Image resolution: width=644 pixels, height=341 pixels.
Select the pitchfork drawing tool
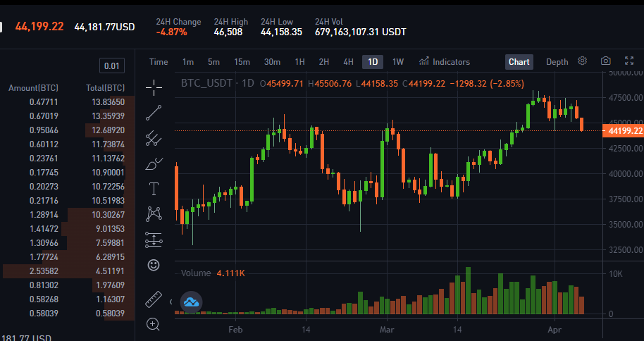coord(154,139)
